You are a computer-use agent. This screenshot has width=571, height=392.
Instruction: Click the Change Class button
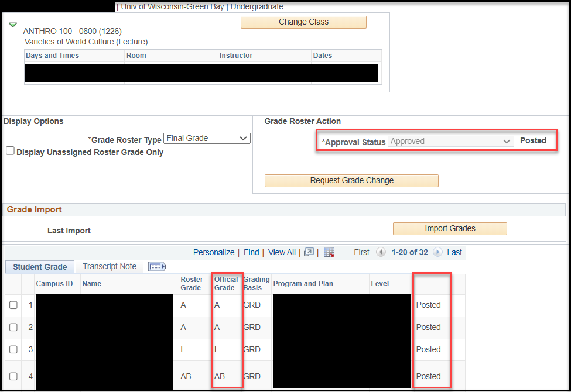pyautogui.click(x=303, y=22)
